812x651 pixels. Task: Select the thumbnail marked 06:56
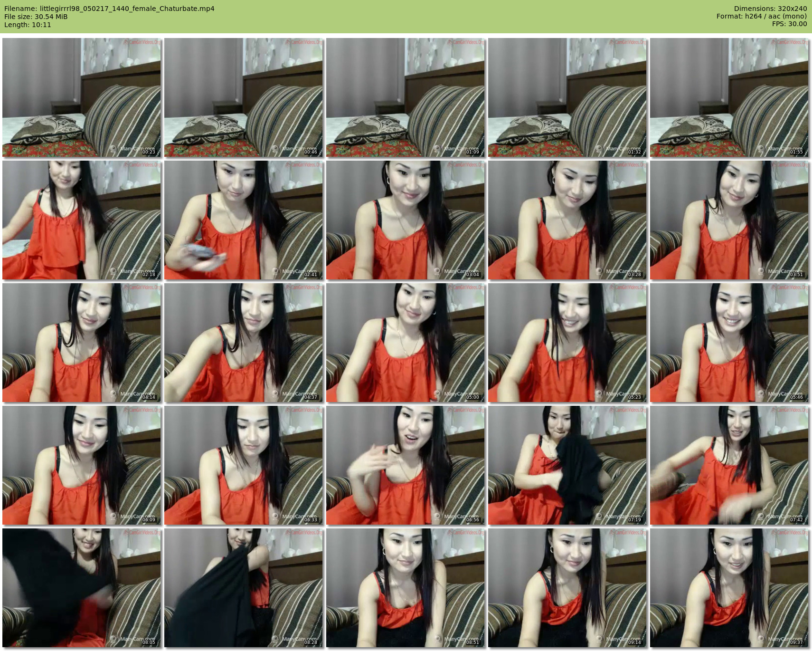(406, 465)
